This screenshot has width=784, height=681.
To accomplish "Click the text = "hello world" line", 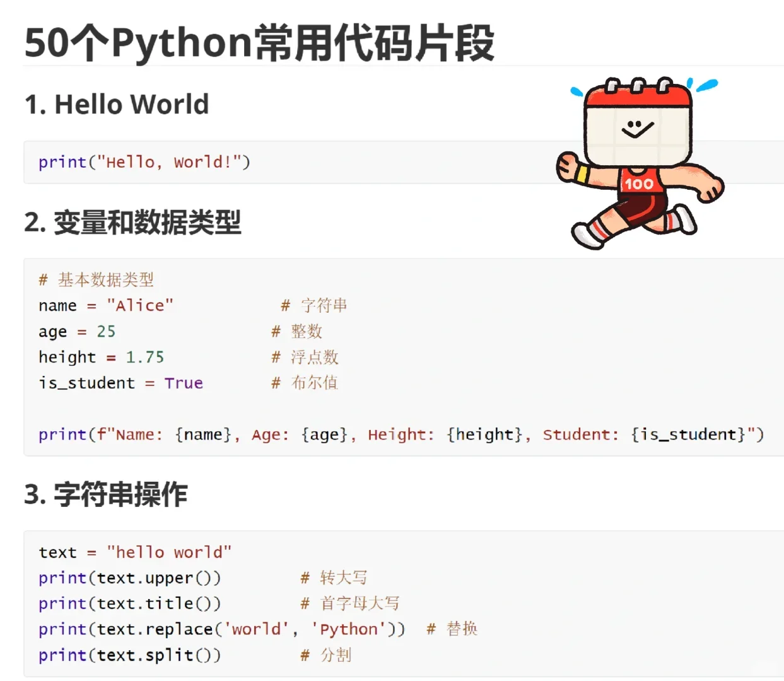I will [x=135, y=552].
